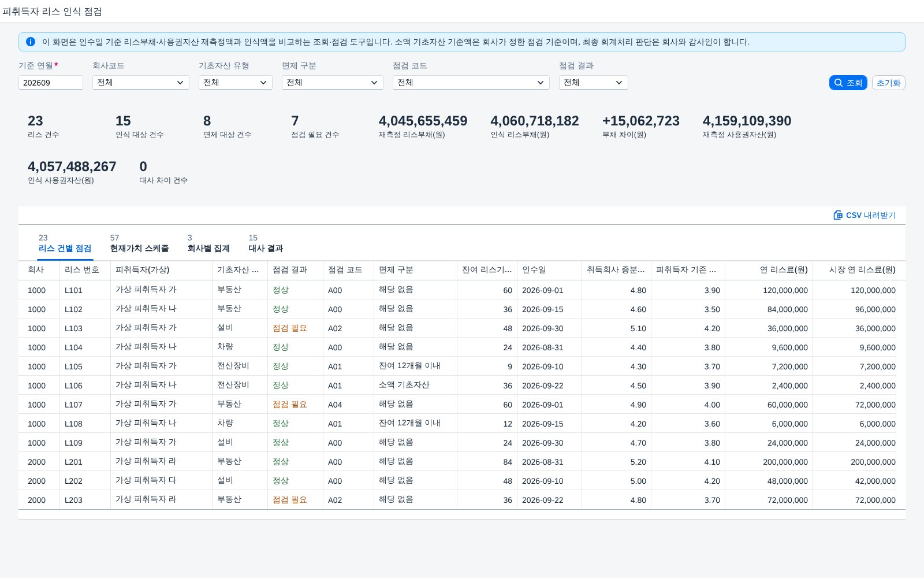Screen dimensions: 924x578
Task: Click date 2026-09-15 in row L108
Action: coord(543,424)
